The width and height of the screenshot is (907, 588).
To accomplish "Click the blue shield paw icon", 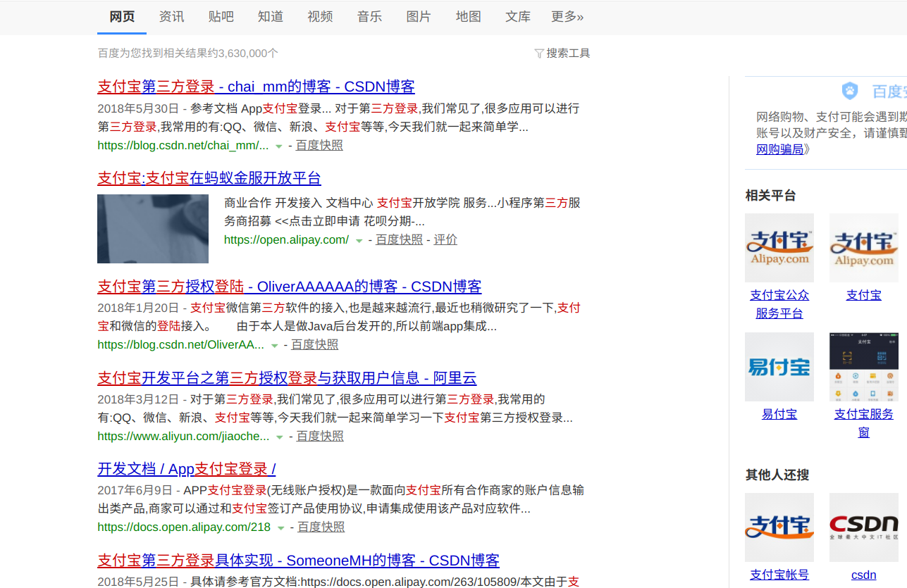I will coord(850,91).
